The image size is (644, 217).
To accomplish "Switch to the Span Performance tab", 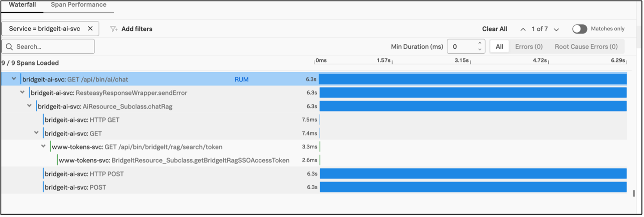I will [78, 5].
